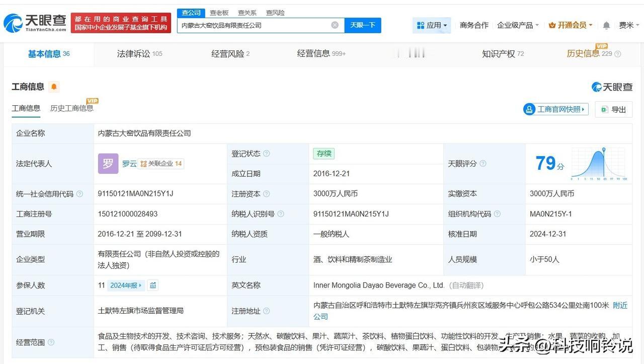Open the chart icon beside 2024年报
The width and height of the screenshot is (644, 364).
pos(153,285)
